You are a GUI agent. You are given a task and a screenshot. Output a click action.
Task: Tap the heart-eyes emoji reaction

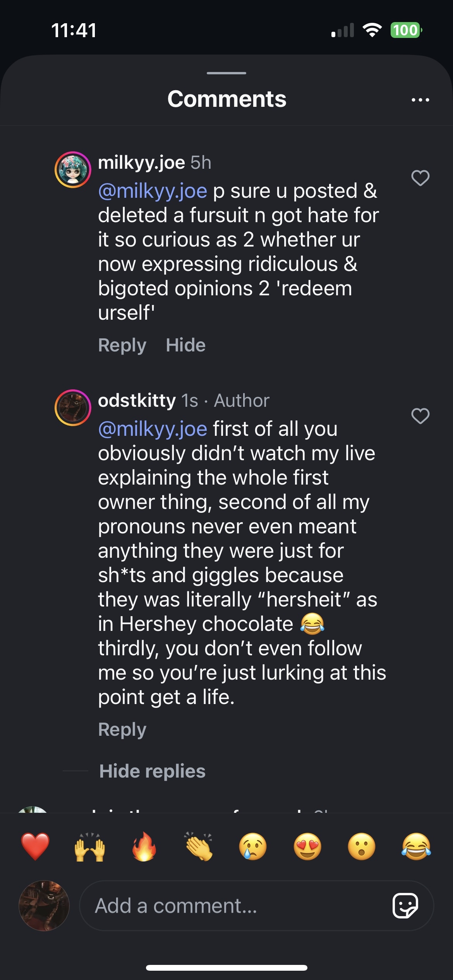(308, 846)
